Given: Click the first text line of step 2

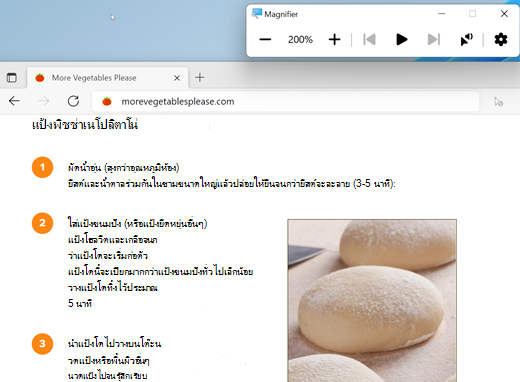Looking at the screenshot, I should [137, 223].
